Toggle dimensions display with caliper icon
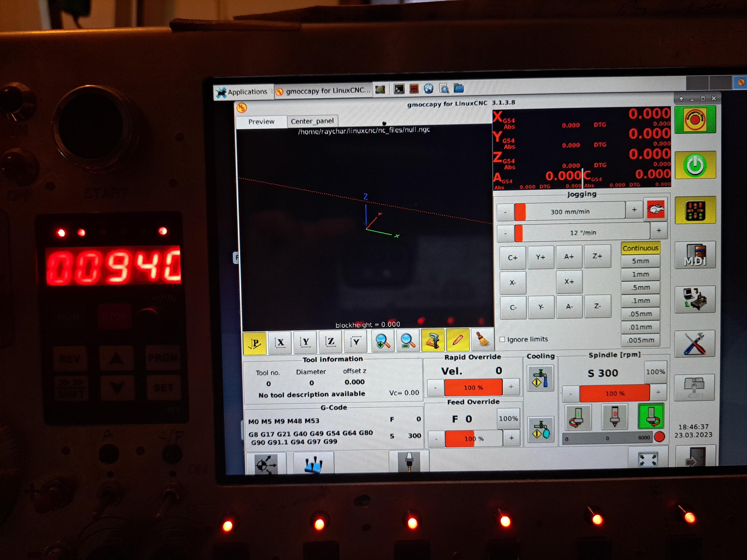 433,341
